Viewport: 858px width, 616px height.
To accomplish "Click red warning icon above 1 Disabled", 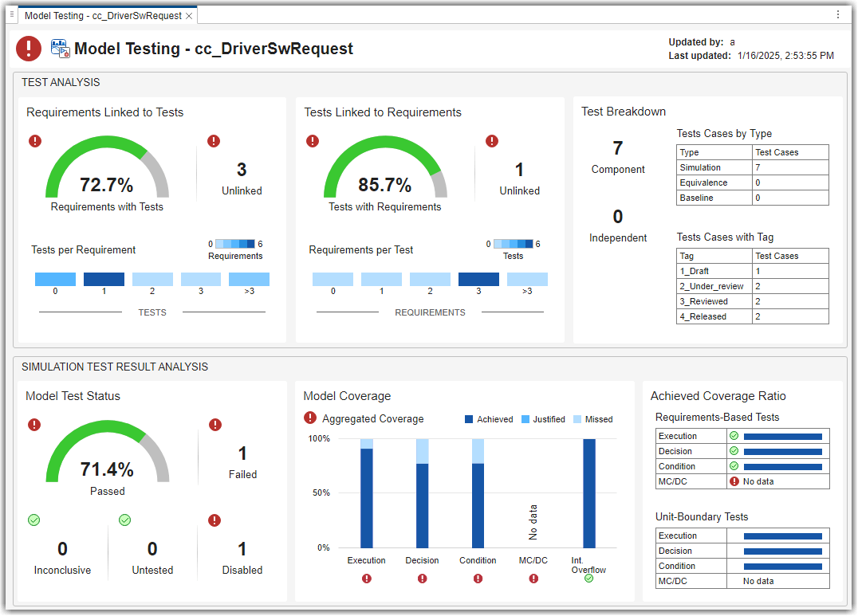I will coord(214,520).
